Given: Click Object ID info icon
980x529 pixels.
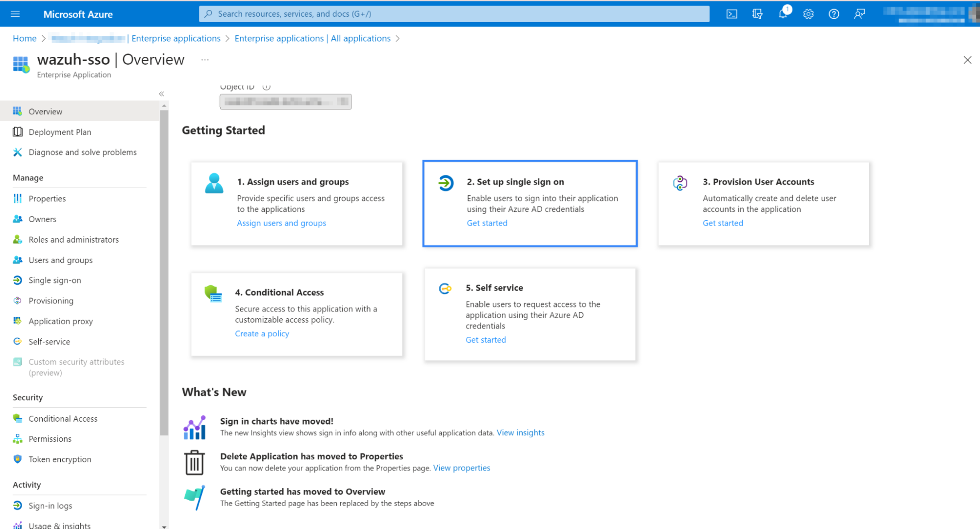Looking at the screenshot, I should click(266, 87).
